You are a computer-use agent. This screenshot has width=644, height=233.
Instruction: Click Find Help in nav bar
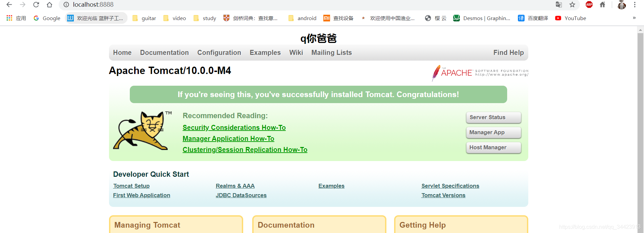click(x=508, y=53)
